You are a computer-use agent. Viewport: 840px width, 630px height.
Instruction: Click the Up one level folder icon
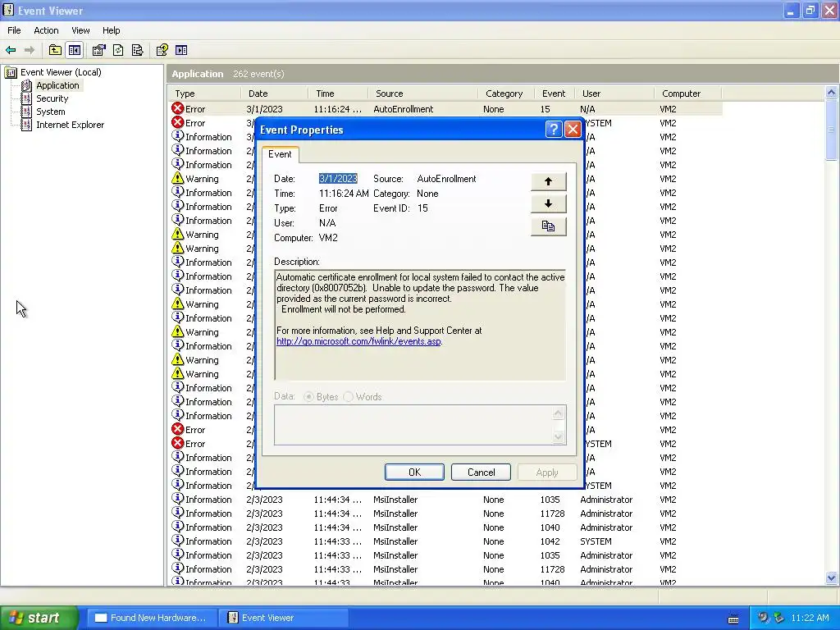click(55, 50)
